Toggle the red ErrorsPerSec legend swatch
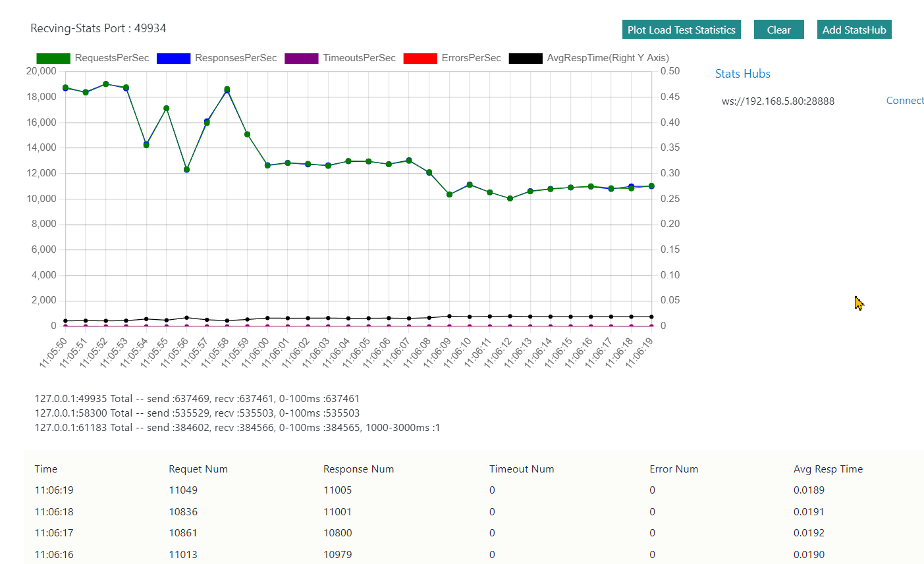 point(420,59)
